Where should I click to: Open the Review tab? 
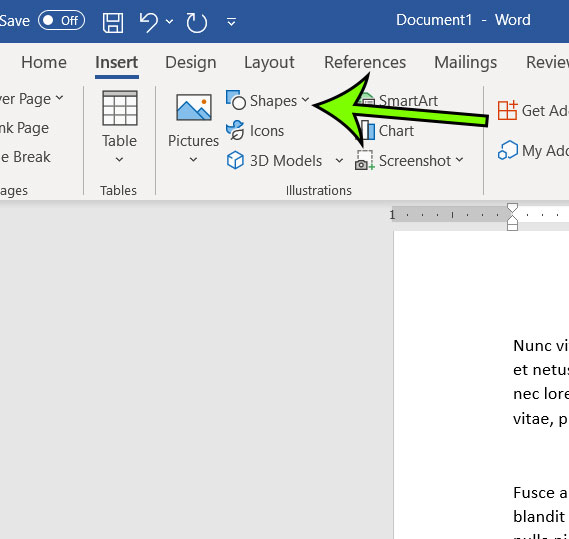click(x=547, y=62)
